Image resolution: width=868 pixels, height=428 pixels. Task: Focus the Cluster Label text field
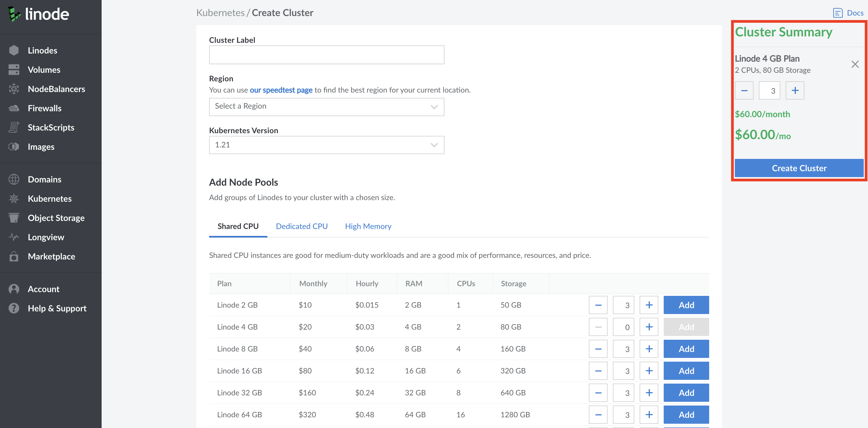[x=327, y=55]
